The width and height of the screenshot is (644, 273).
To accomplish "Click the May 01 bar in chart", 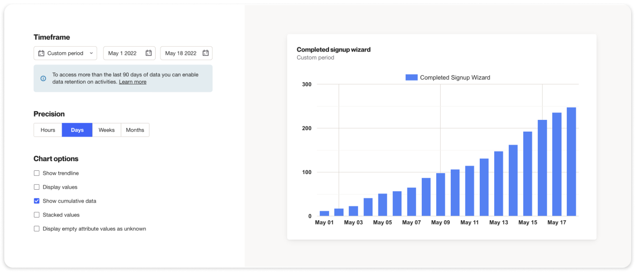I will click(x=324, y=213).
